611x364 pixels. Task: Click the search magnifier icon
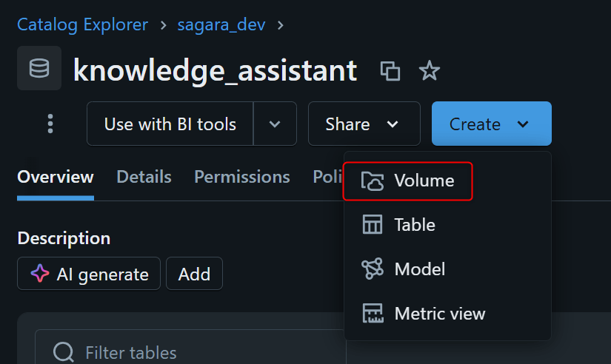64,352
